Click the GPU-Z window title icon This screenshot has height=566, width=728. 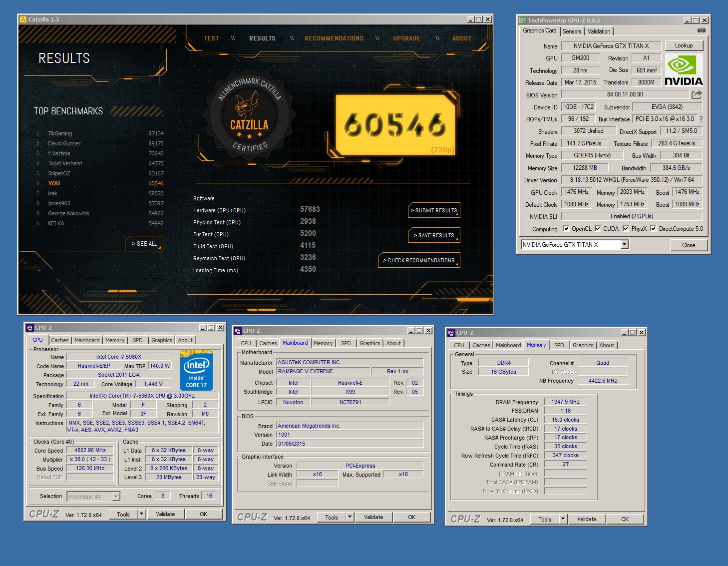coord(523,20)
